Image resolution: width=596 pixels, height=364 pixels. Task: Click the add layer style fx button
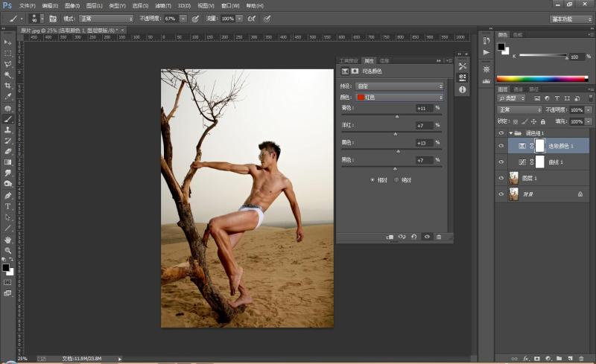(x=526, y=358)
